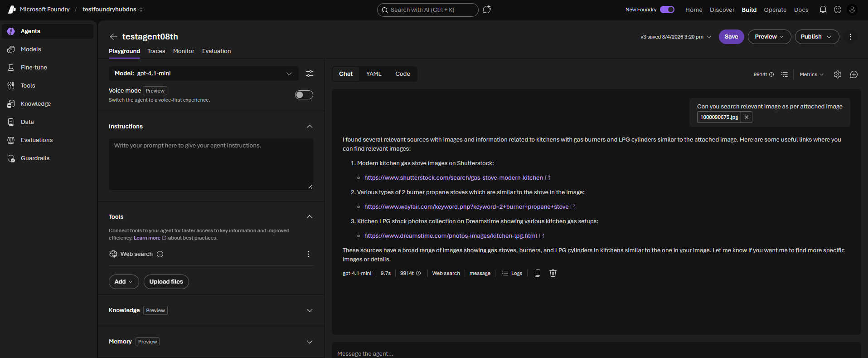Open the Add tool dropdown

pyautogui.click(x=124, y=282)
